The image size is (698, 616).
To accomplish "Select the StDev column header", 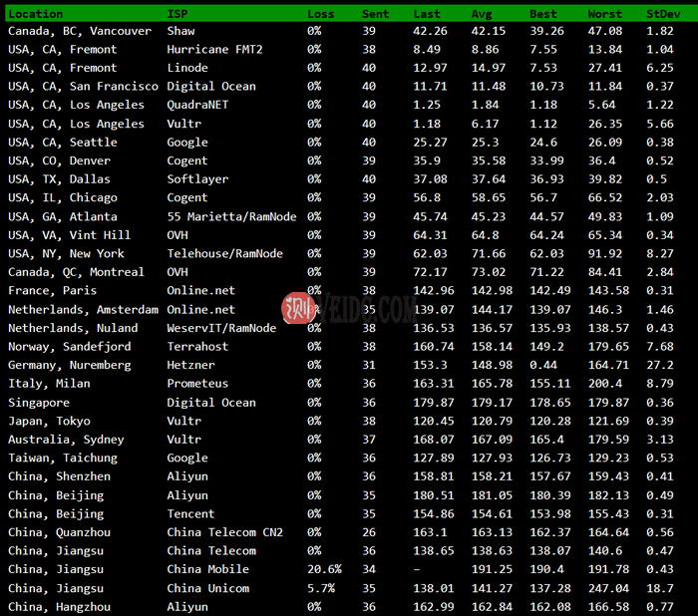I will 662,14.
